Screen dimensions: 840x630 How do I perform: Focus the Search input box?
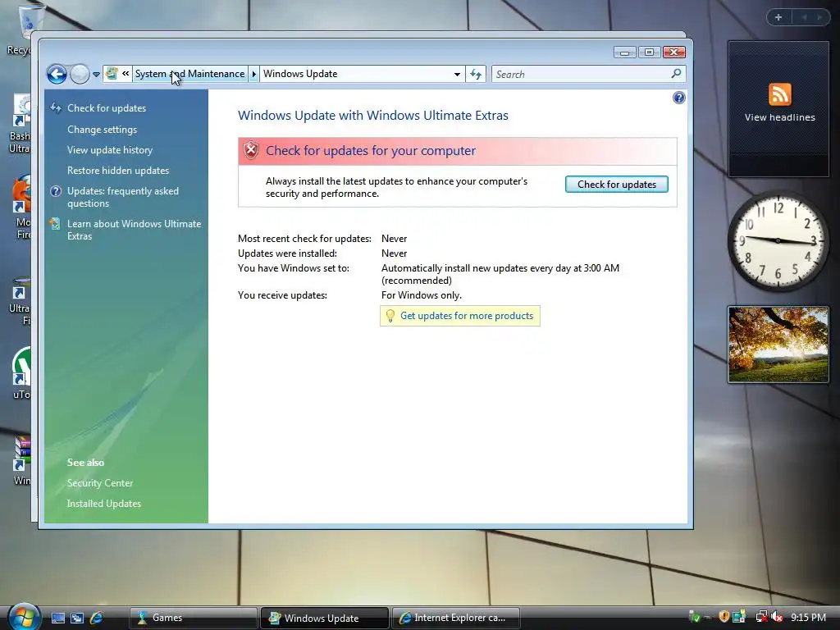click(x=581, y=75)
